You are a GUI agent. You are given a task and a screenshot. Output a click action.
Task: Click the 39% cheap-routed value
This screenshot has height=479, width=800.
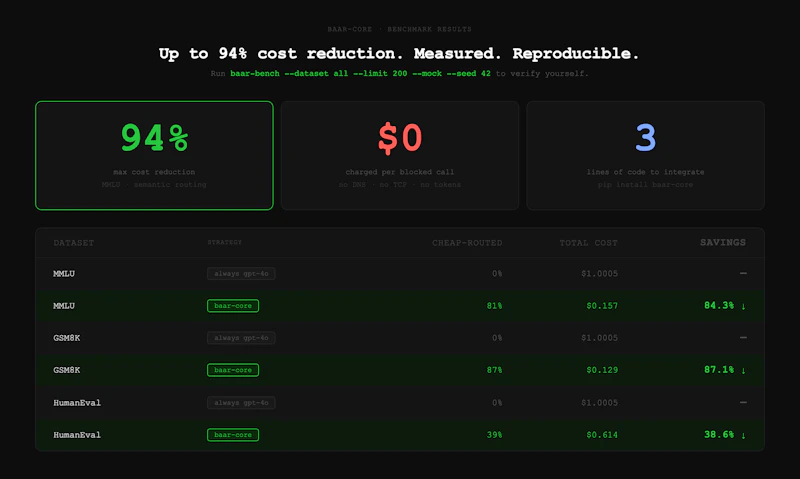click(494, 435)
